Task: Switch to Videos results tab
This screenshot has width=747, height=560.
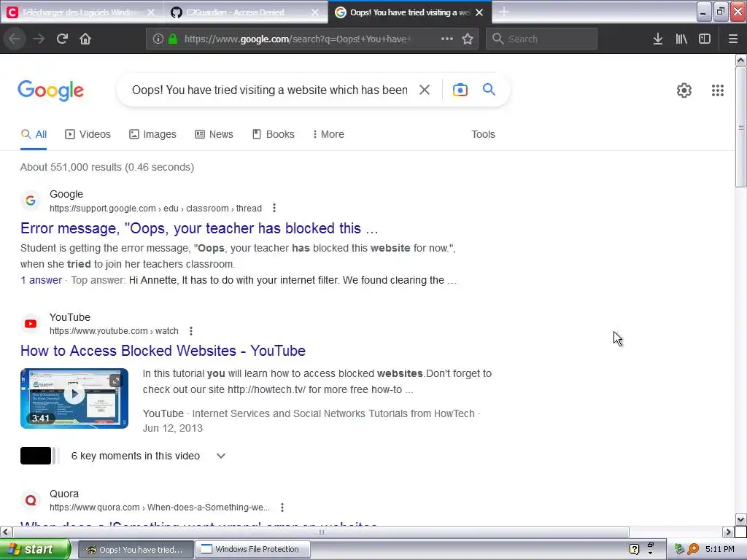Action: tap(88, 134)
